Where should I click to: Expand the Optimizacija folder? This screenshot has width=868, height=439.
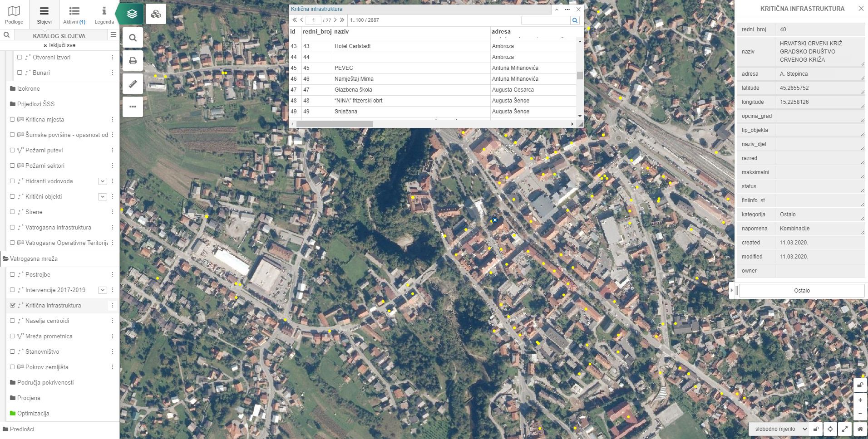click(33, 414)
